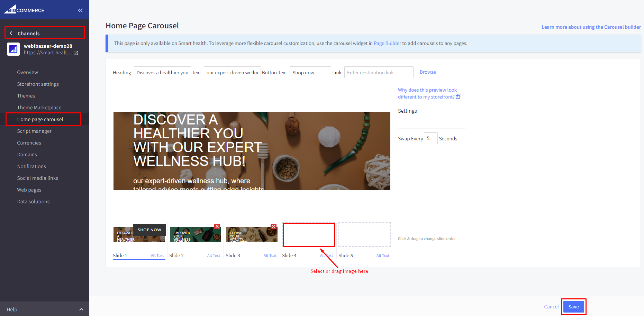
Task: Edit Alt Text for Slide 5
Action: 382,255
